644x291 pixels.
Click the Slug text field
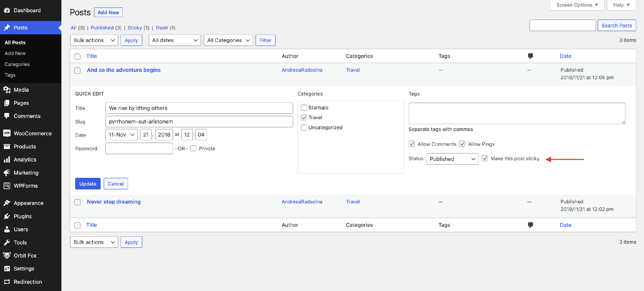tap(199, 122)
